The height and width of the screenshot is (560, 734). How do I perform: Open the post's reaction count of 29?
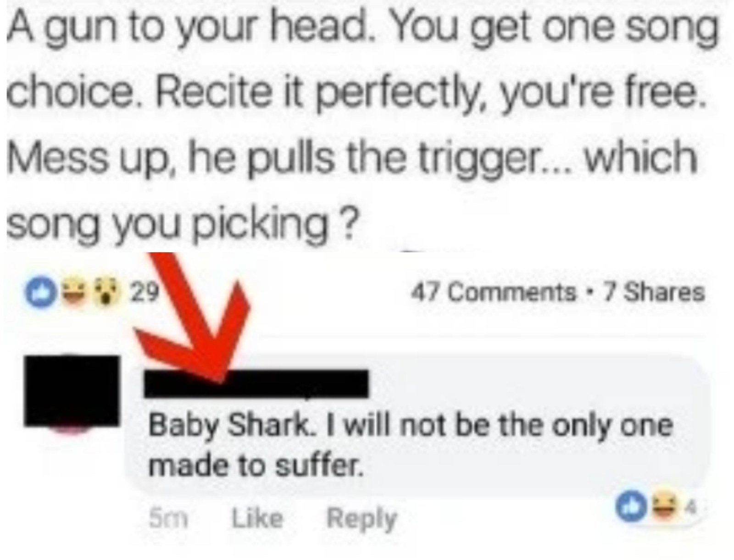(145, 291)
